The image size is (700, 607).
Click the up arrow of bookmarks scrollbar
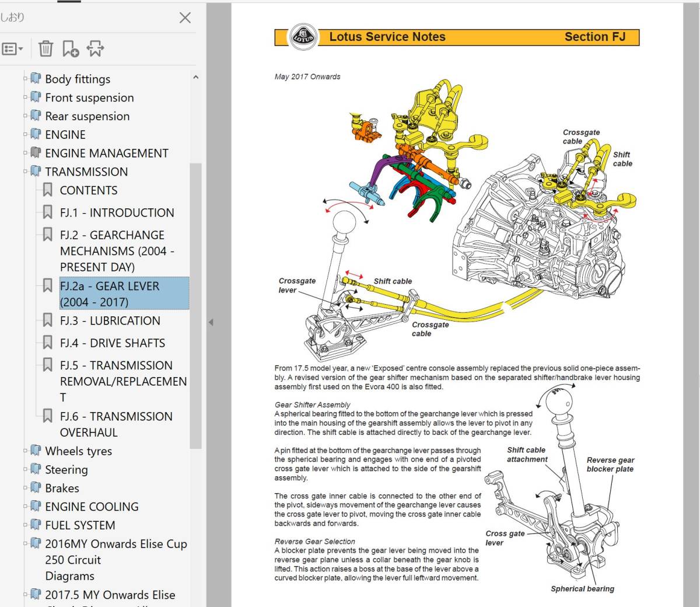(x=196, y=77)
